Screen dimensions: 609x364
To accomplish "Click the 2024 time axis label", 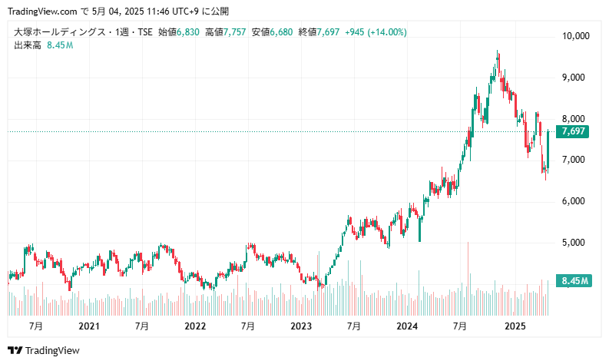I will (x=407, y=326).
